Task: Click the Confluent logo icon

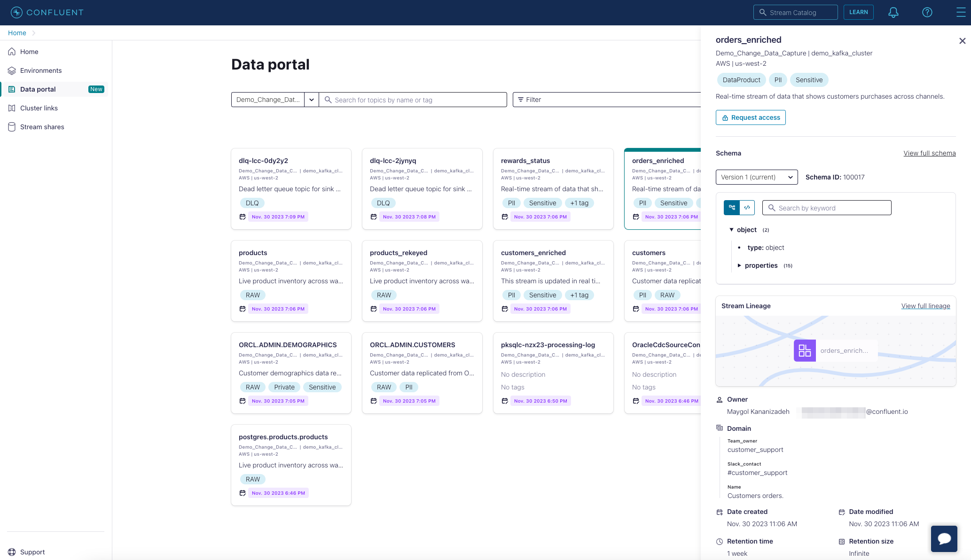Action: (x=16, y=13)
